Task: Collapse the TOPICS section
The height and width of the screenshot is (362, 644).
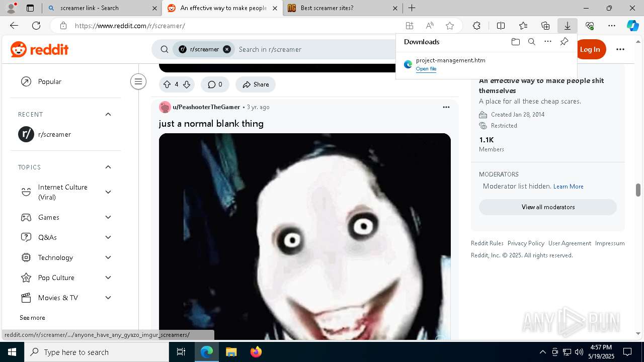Action: click(x=108, y=167)
